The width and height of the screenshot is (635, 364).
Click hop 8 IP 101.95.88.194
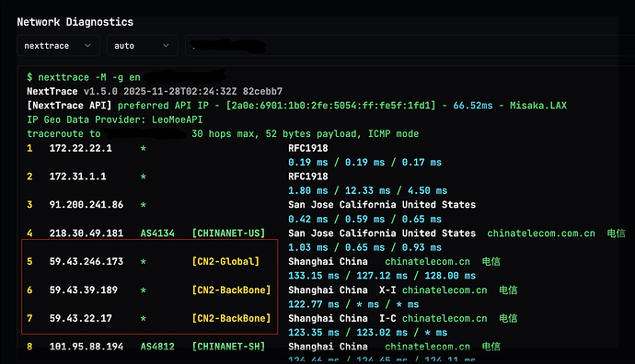[87, 347]
